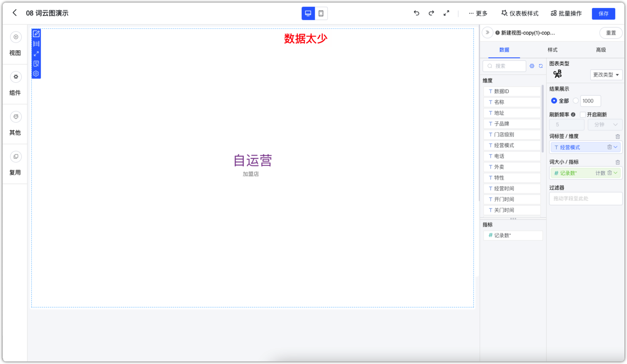This screenshot has height=364, width=627.
Task: Refresh the field list
Action: [x=541, y=66]
